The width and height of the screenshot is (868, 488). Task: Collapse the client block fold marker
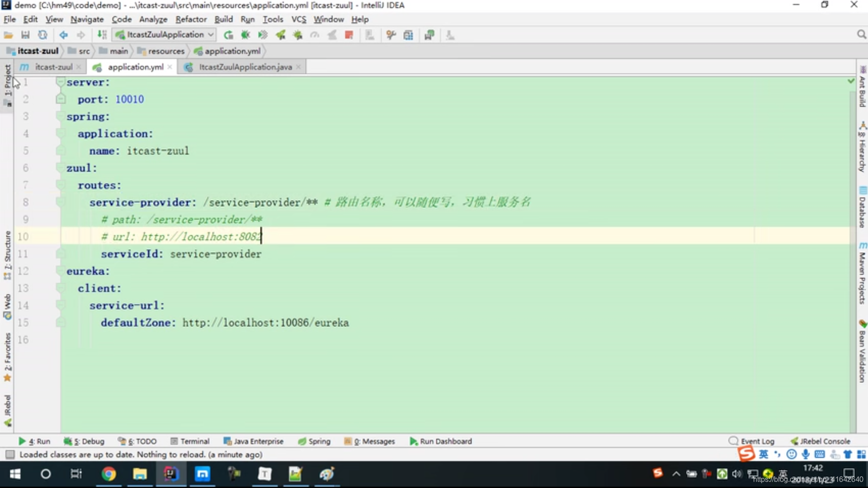click(60, 288)
